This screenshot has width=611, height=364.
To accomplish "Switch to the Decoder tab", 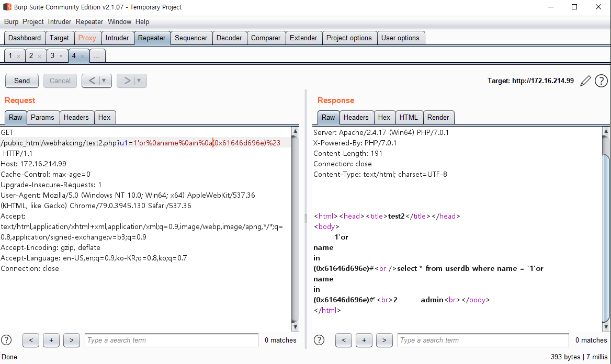I will (x=229, y=38).
